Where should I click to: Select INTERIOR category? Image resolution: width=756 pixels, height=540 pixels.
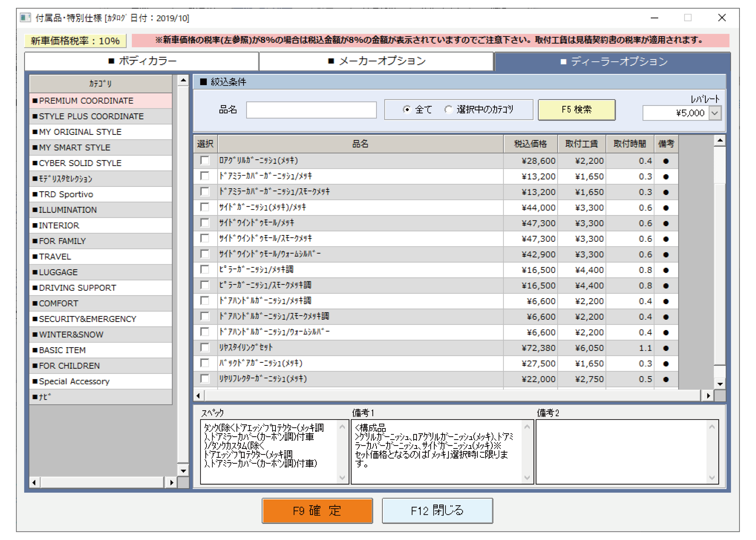click(101, 226)
